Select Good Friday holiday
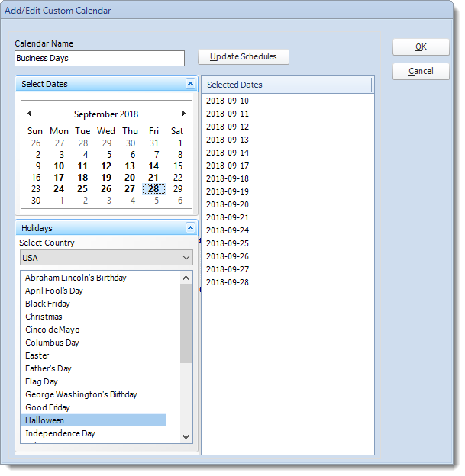 (47, 409)
